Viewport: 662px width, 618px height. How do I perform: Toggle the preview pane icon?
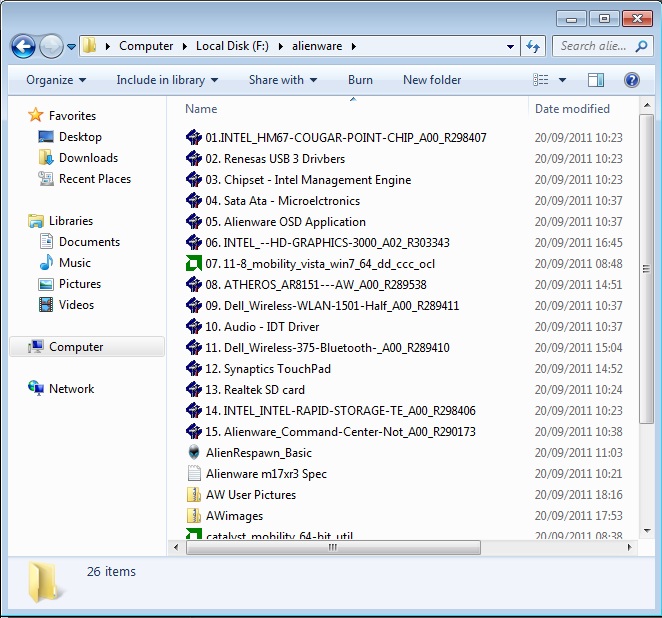(596, 80)
